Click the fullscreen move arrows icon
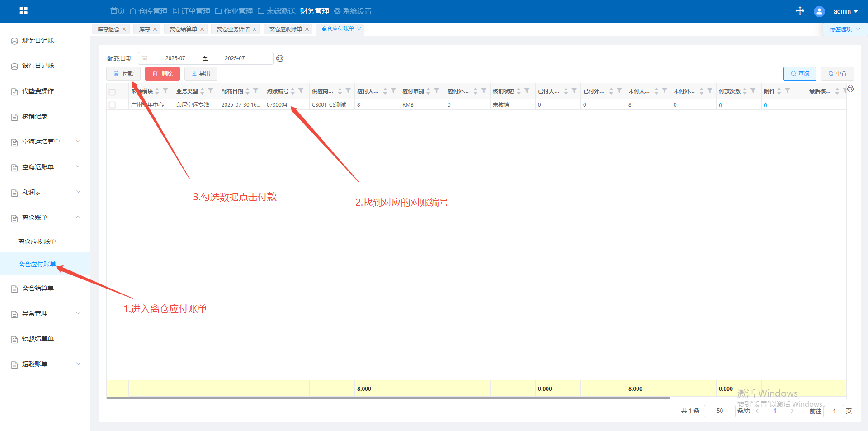 click(x=800, y=11)
